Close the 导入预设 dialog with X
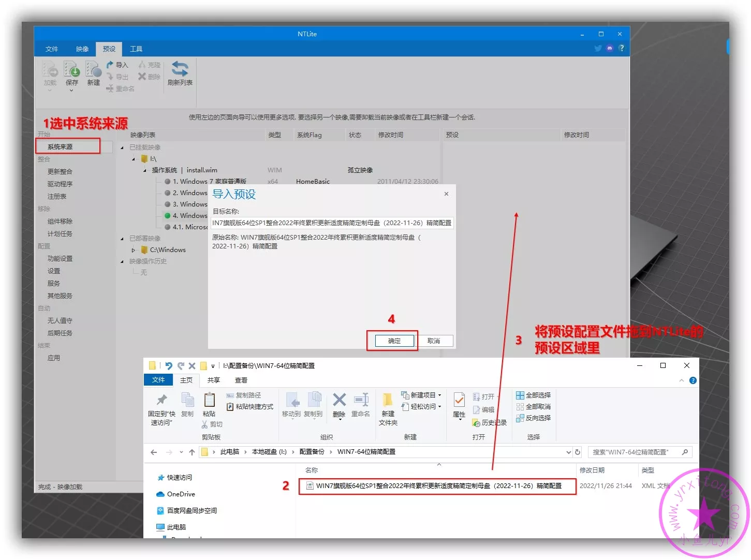Screen dimensions: 751x560 (446, 194)
